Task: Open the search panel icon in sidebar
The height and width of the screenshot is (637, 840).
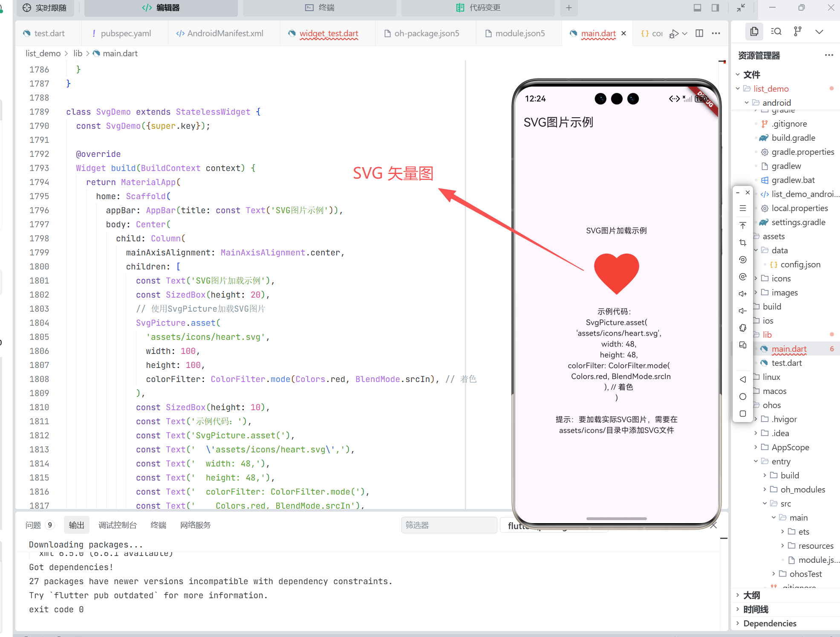Action: (x=776, y=32)
